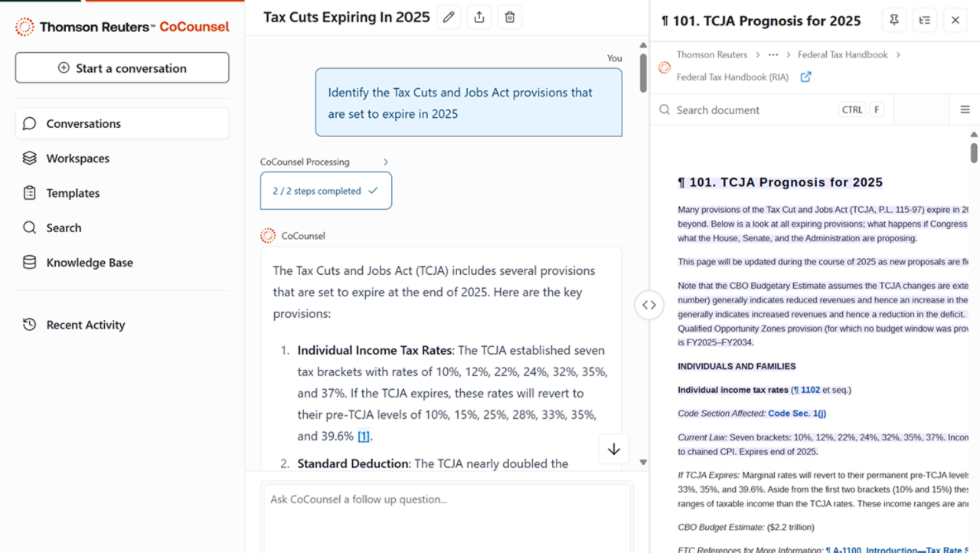Open the ¶ 1102 reference link
This screenshot has width=980, height=553.
click(x=806, y=390)
